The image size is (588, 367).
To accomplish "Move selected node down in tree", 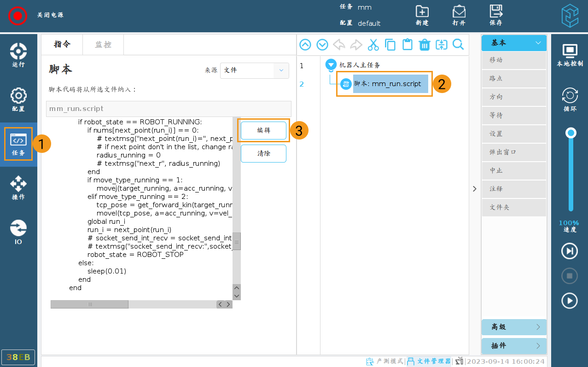I will [x=322, y=45].
